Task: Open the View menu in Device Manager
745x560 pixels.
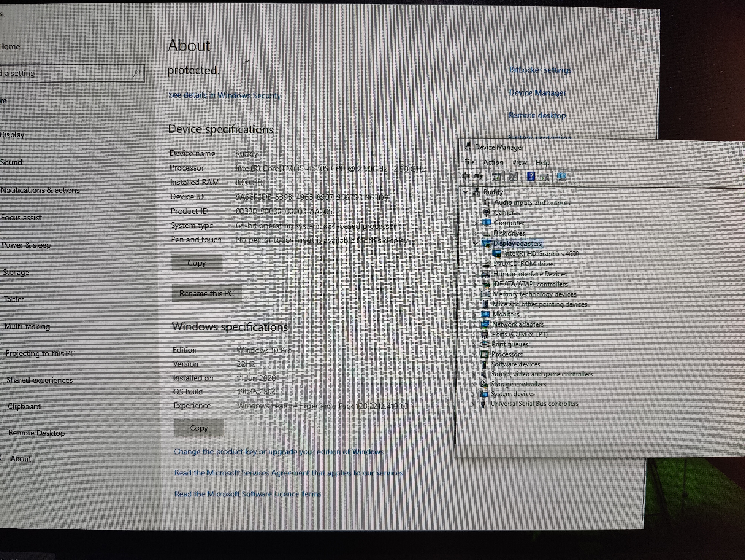Action: (x=519, y=162)
